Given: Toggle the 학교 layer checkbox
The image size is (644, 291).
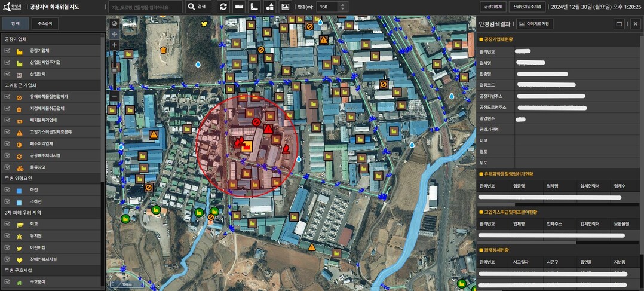Looking at the screenshot, I should coord(7,224).
